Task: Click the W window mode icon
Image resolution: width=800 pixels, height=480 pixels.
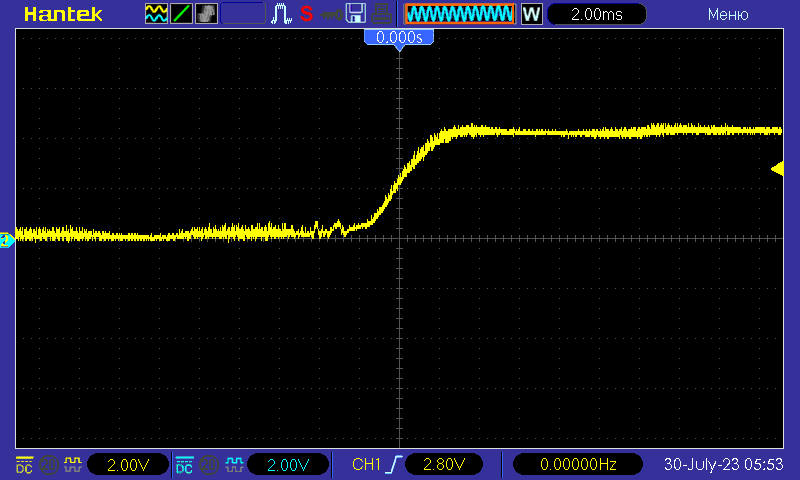Action: (x=531, y=14)
